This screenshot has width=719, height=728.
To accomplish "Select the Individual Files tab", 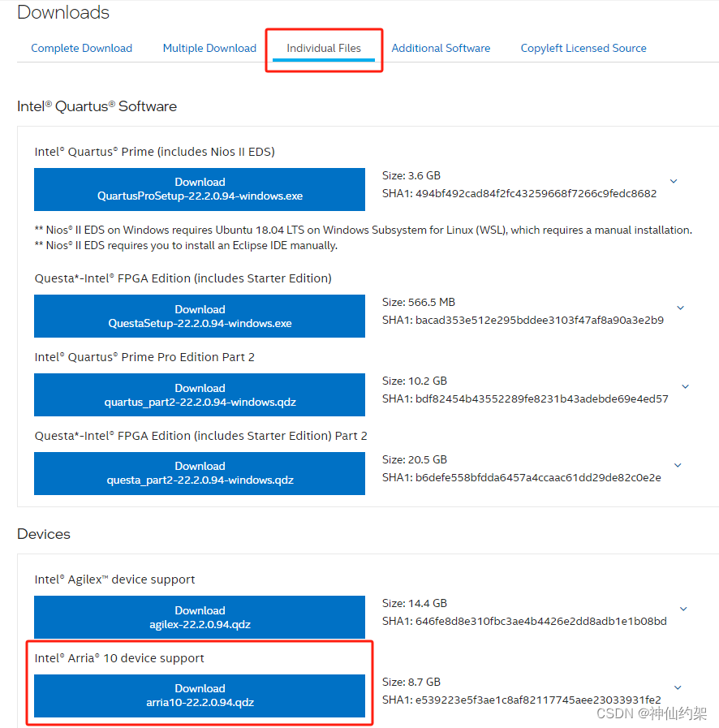I will pos(324,48).
